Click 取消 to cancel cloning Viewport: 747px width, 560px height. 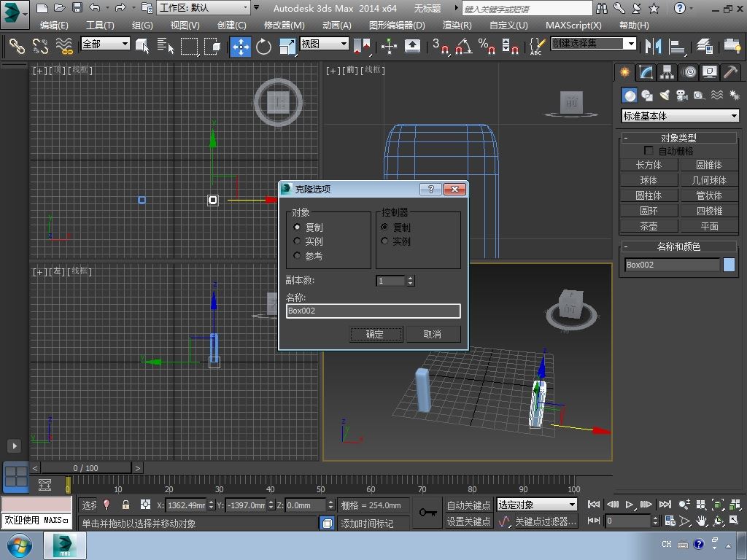(x=433, y=334)
